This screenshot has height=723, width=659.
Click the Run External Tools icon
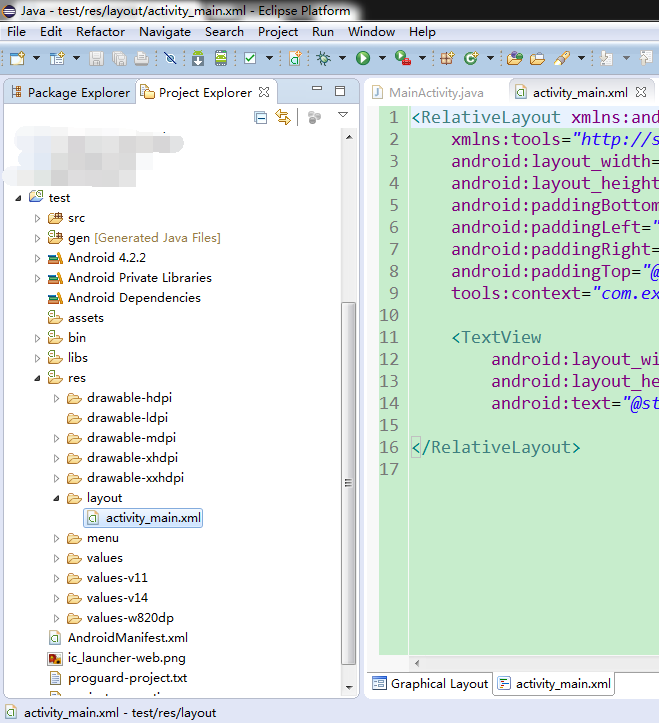click(x=403, y=59)
